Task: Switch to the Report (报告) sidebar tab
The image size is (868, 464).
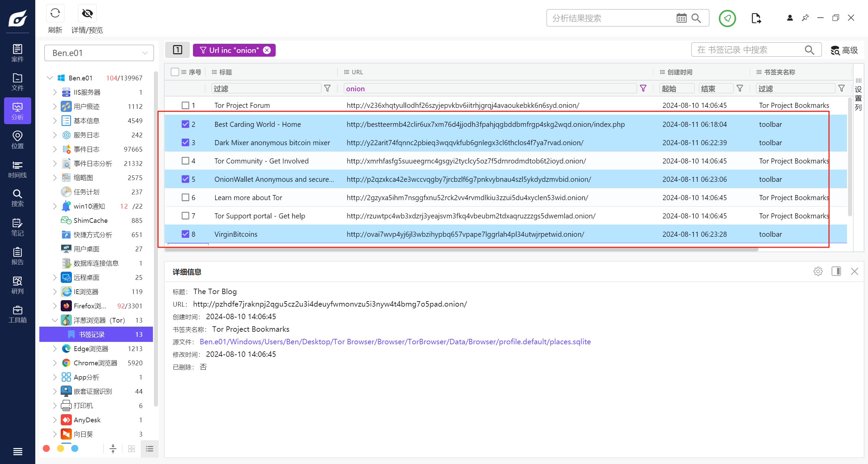Action: 17,256
